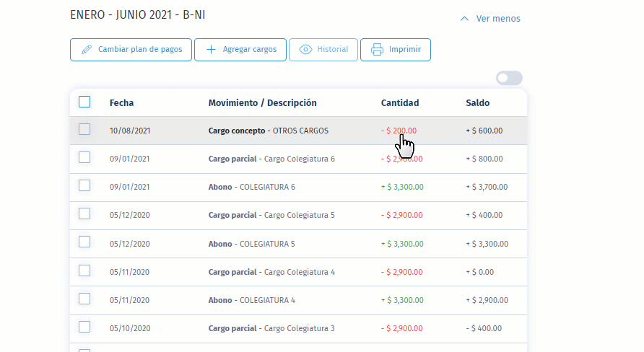Select checkbox for Cargo Colegiatura 5 row

tap(84, 214)
